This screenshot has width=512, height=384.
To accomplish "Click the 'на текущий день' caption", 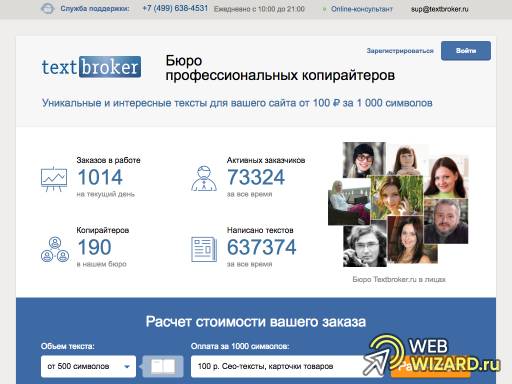I will (106, 194).
